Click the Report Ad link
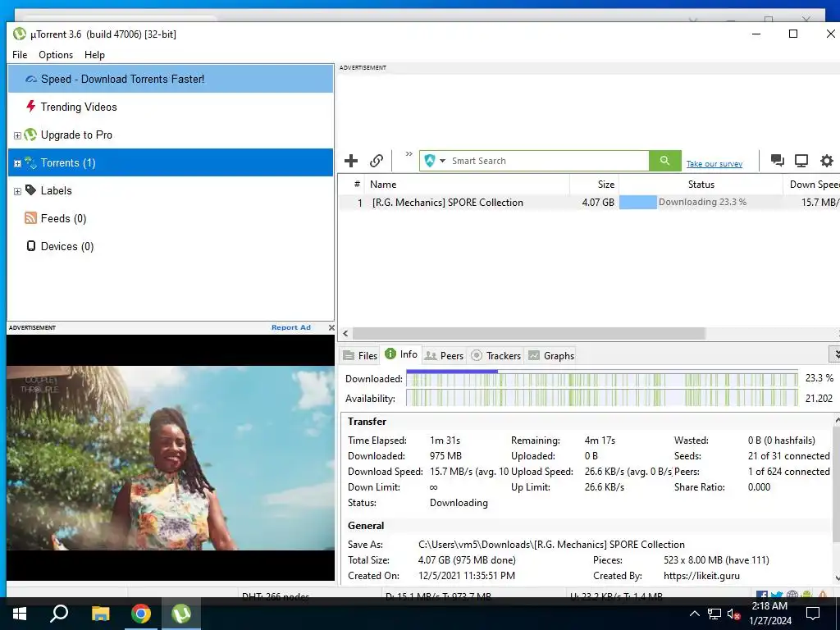The image size is (840, 630). click(291, 327)
